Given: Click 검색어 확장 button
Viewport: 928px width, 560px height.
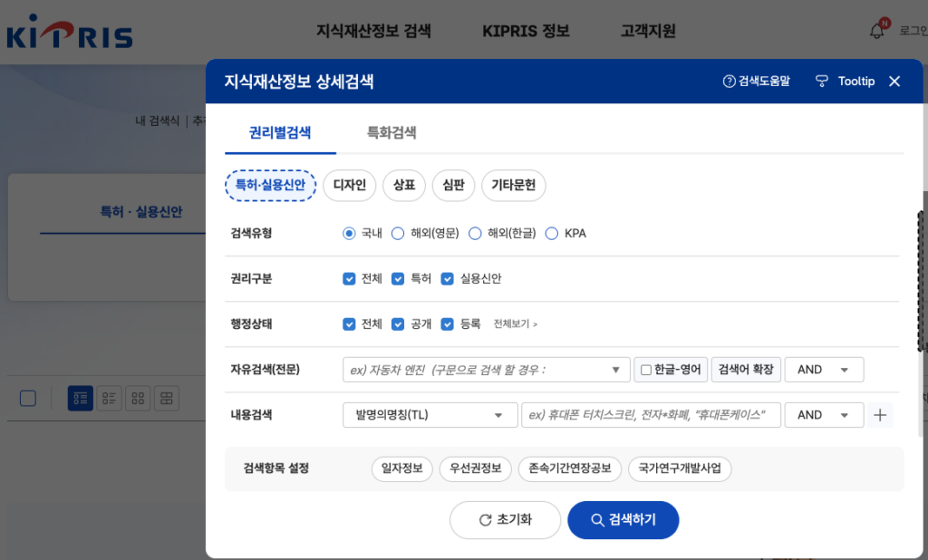Looking at the screenshot, I should click(x=746, y=370).
